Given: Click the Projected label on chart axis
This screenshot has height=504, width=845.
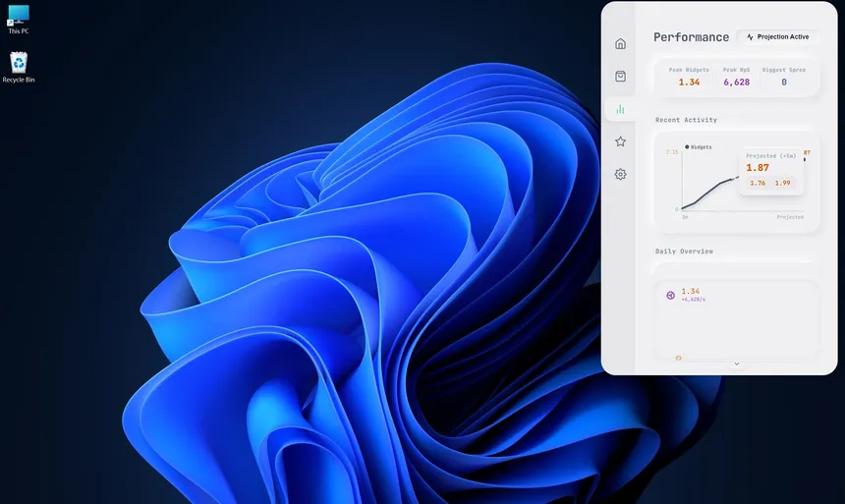Looking at the screenshot, I should (790, 217).
